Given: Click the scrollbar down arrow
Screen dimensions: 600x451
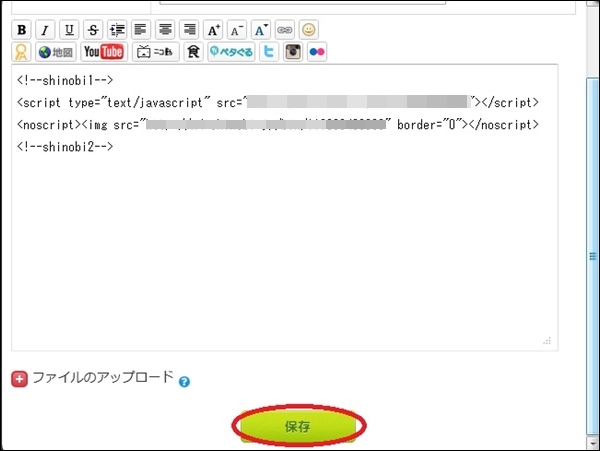Looking at the screenshot, I should (592, 443).
